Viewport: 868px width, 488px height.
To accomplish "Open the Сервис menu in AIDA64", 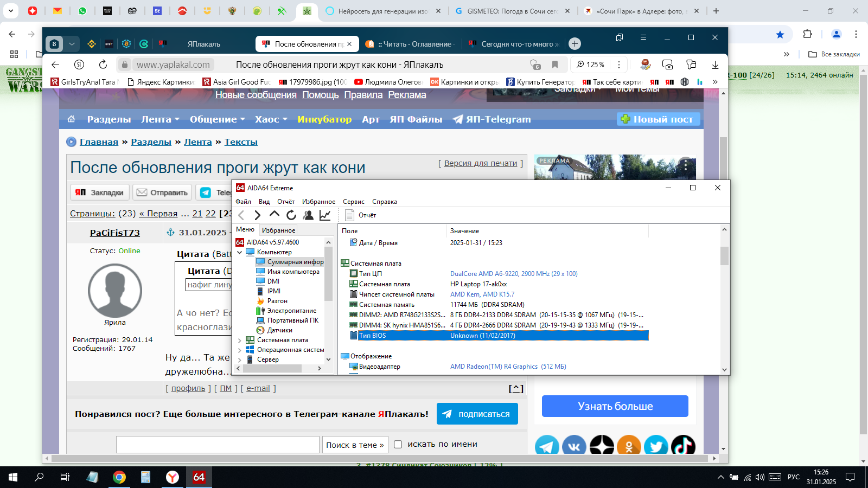I will [x=354, y=202].
